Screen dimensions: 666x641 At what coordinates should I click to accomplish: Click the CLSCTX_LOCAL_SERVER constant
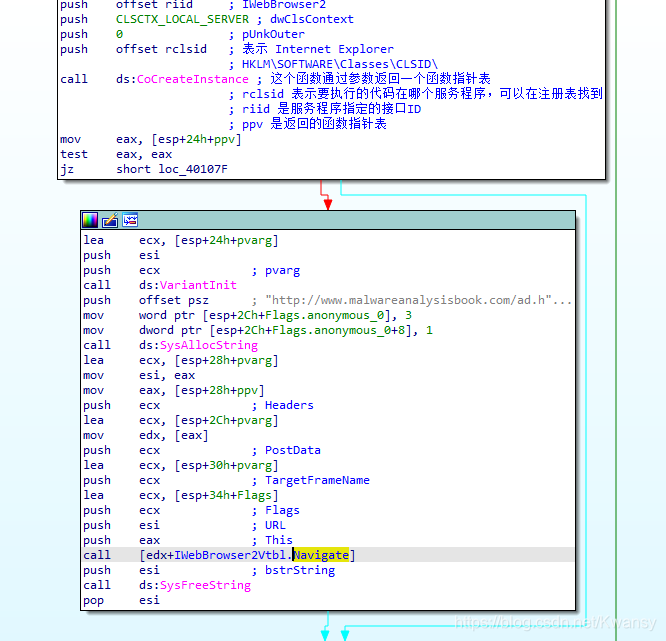point(182,19)
